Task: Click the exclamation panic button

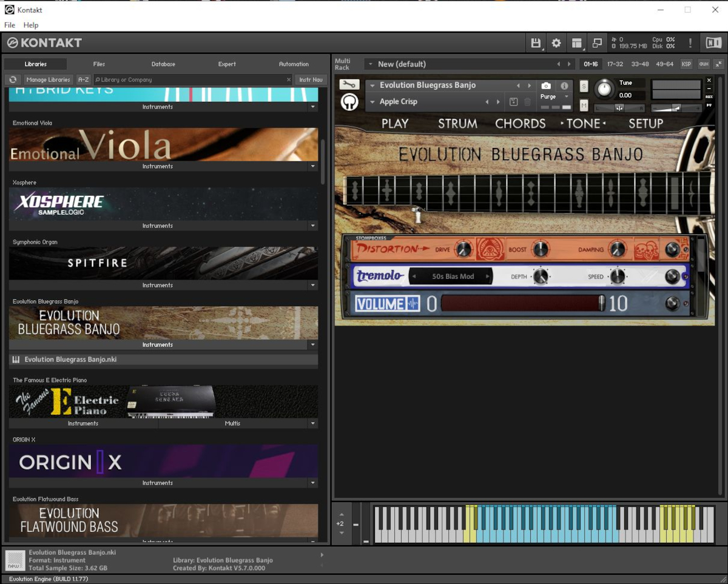Action: pos(690,43)
